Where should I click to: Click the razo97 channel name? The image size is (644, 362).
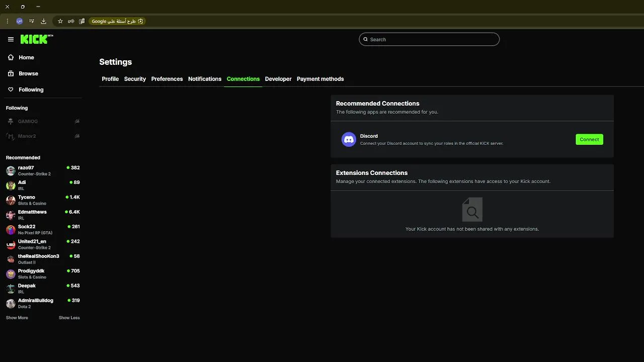point(26,168)
